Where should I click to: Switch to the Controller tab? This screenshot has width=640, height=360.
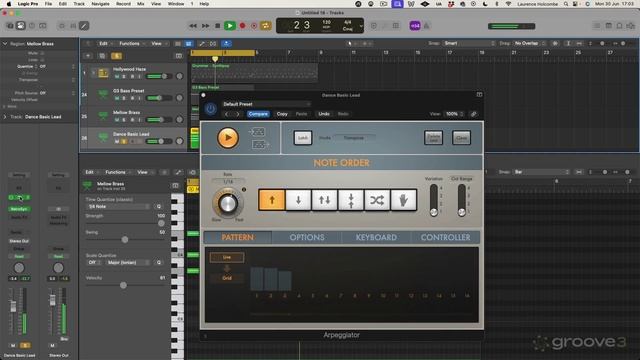point(445,238)
